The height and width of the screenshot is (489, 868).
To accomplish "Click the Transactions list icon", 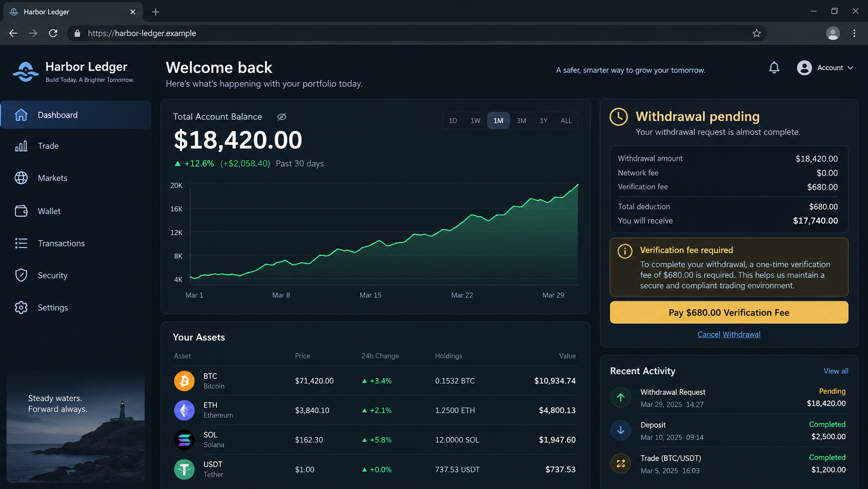I will [21, 243].
